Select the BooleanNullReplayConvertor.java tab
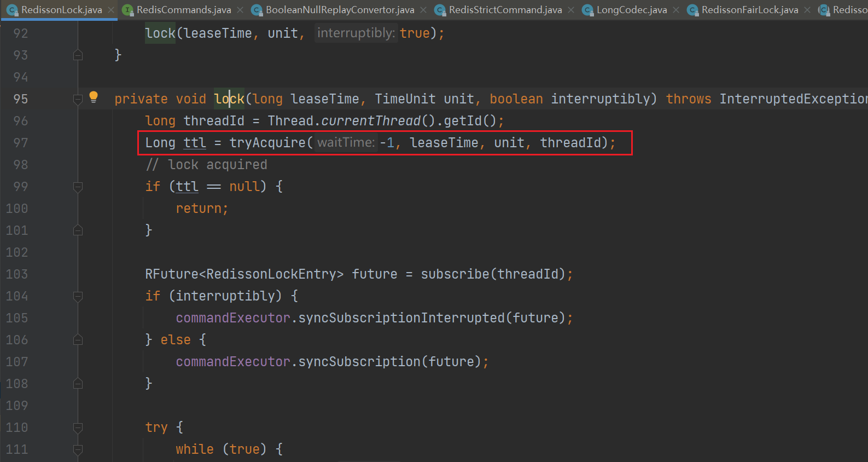Viewport: 868px width, 462px height. click(x=340, y=10)
